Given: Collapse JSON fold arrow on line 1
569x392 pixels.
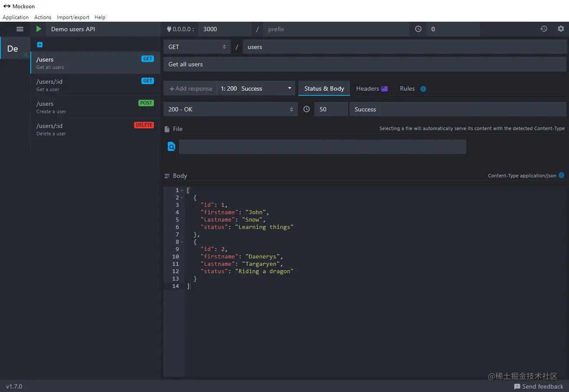Looking at the screenshot, I should point(182,190).
